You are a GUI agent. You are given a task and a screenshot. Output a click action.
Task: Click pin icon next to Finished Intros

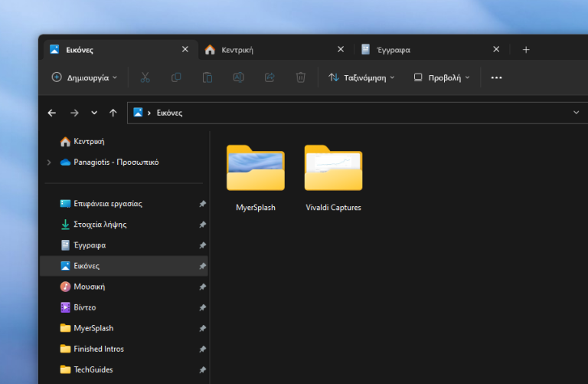(202, 349)
